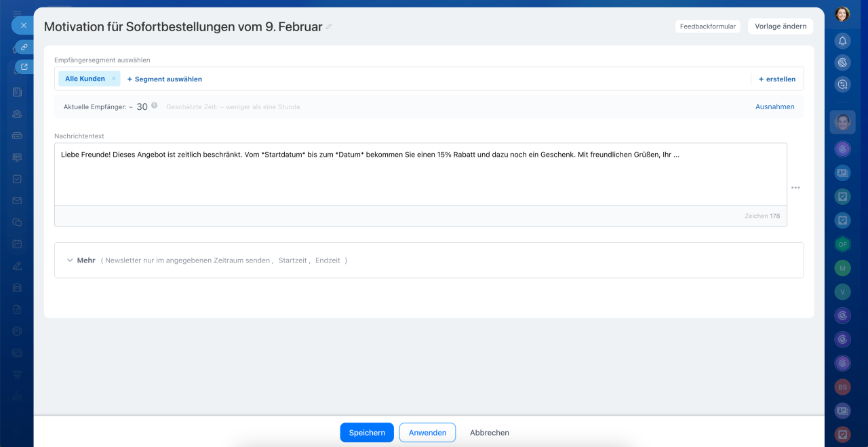
Task: Open the people group icon in left sidebar
Action: (x=17, y=113)
